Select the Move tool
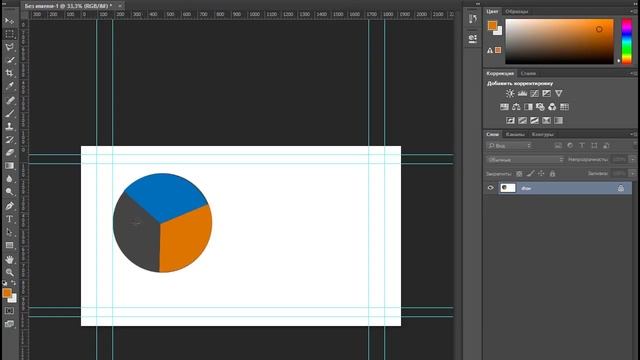 pos(9,20)
